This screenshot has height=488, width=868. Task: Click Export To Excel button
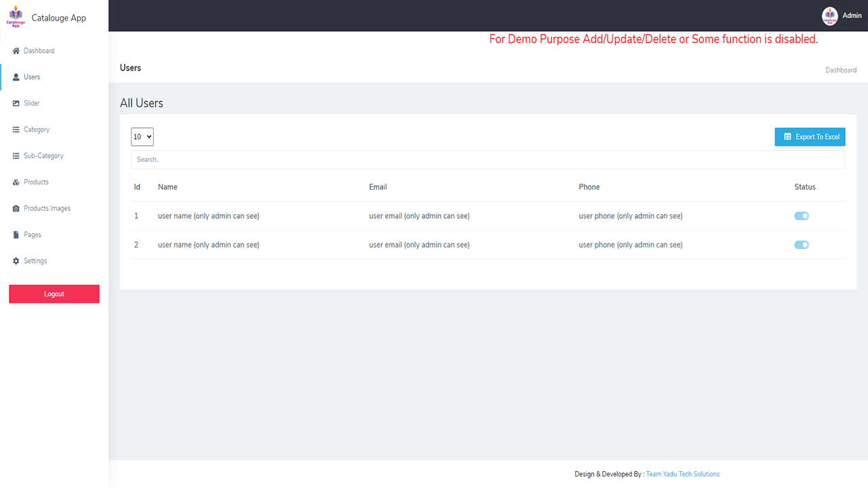(810, 137)
